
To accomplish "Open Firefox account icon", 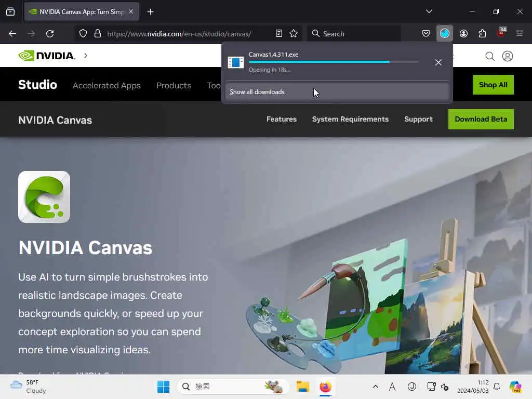I will coord(463,33).
